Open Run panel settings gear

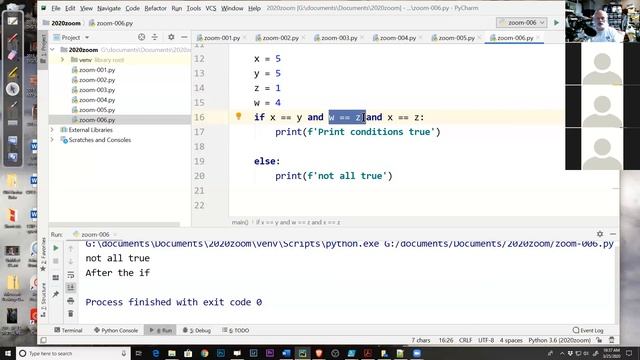tap(600, 234)
